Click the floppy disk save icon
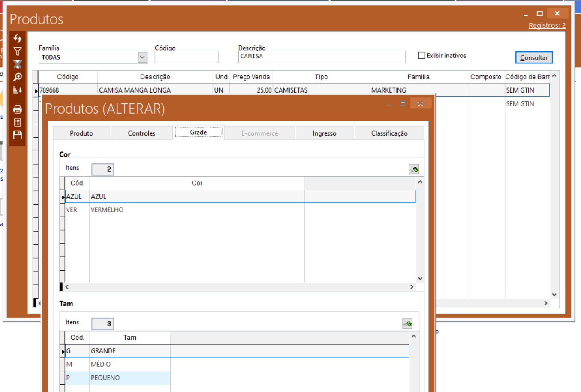581x392 pixels. click(x=18, y=135)
